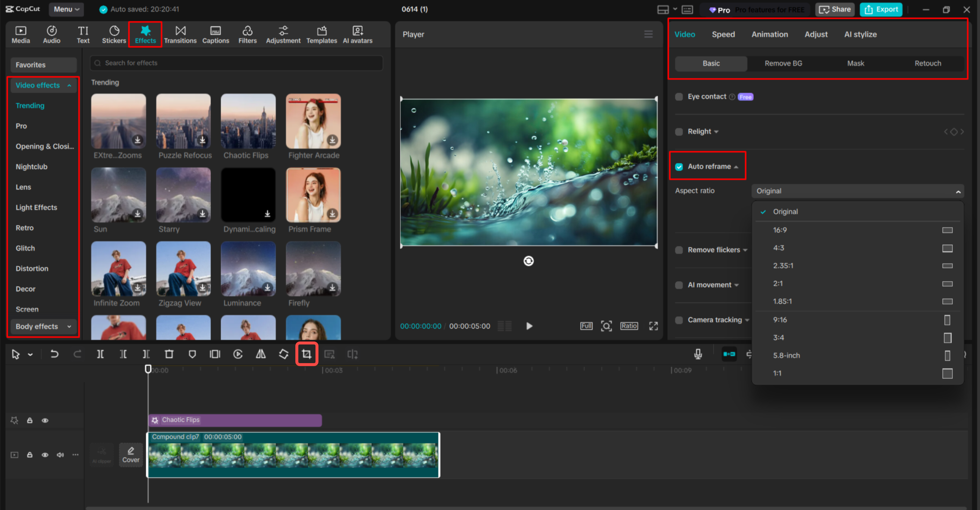The height and width of the screenshot is (510, 980).
Task: Select the Transitions tab icon
Action: pos(180,34)
